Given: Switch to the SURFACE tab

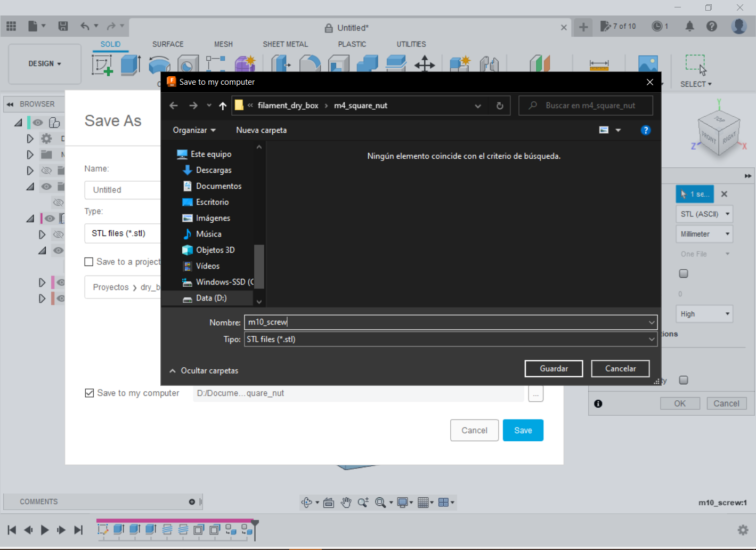Looking at the screenshot, I should (x=168, y=44).
